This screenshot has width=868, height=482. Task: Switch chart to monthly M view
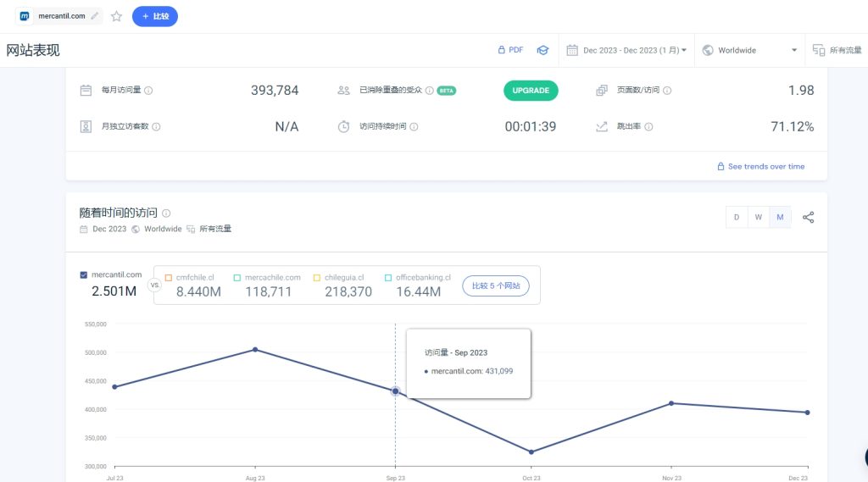780,218
